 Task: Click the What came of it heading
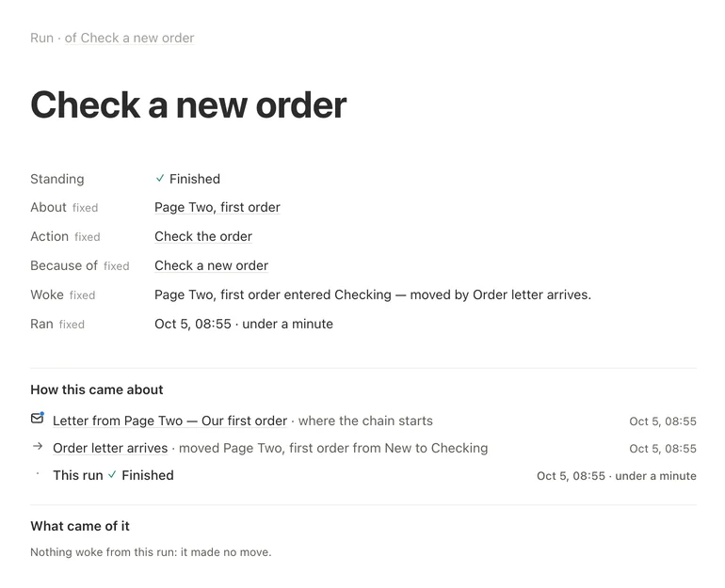click(x=80, y=526)
